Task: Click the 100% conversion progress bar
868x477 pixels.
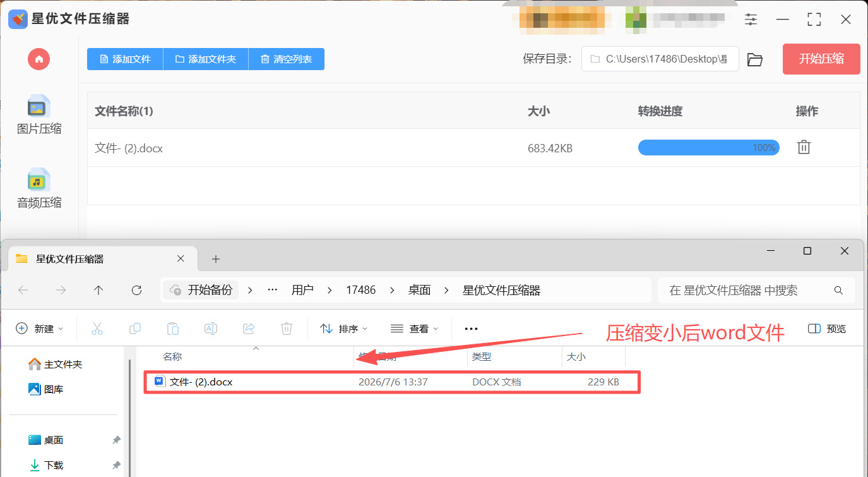Action: click(709, 148)
